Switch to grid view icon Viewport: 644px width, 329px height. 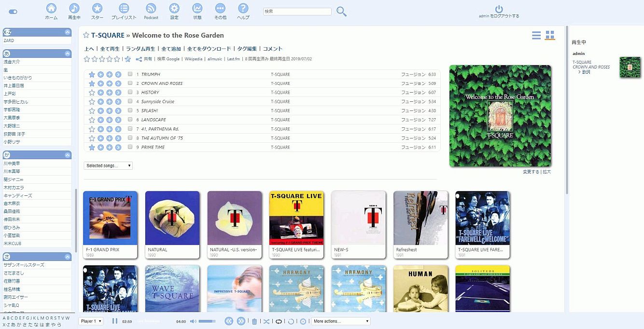(550, 35)
